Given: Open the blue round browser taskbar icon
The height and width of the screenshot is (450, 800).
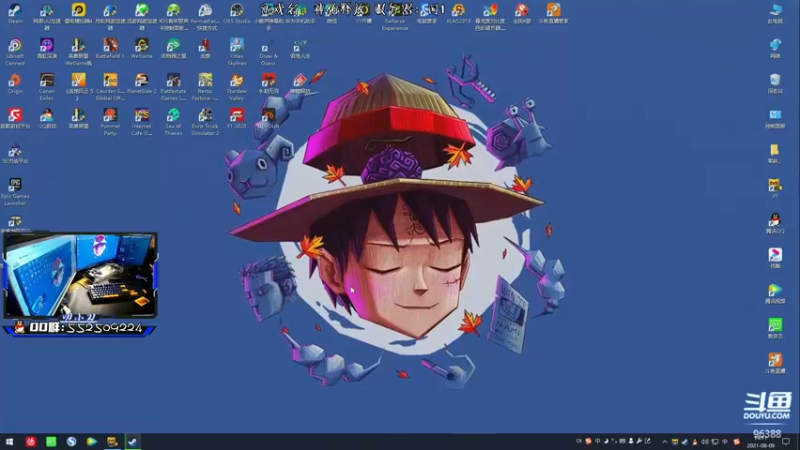Looking at the screenshot, I should 71,441.
